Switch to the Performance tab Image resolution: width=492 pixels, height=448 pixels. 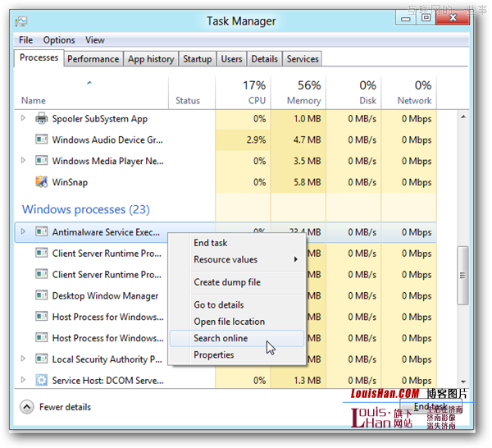93,59
